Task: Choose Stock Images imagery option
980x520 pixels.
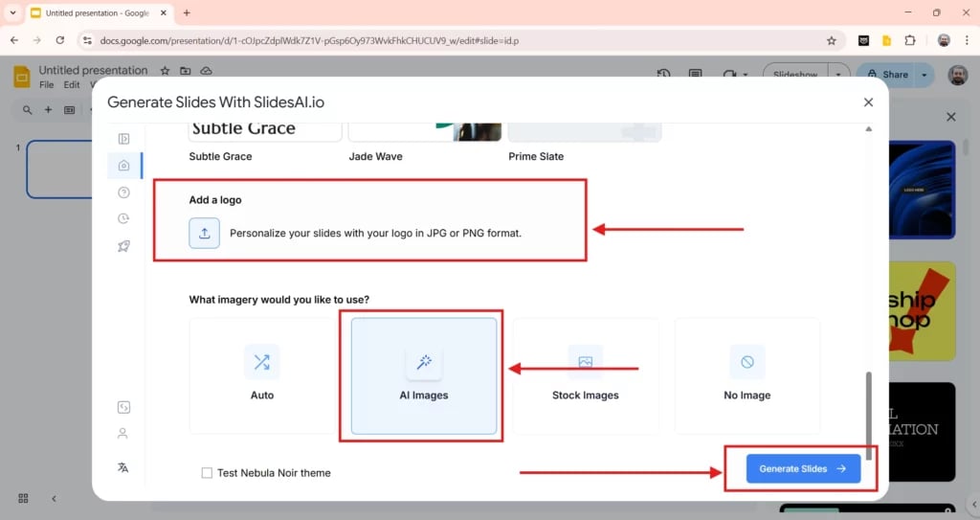Action: 586,374
